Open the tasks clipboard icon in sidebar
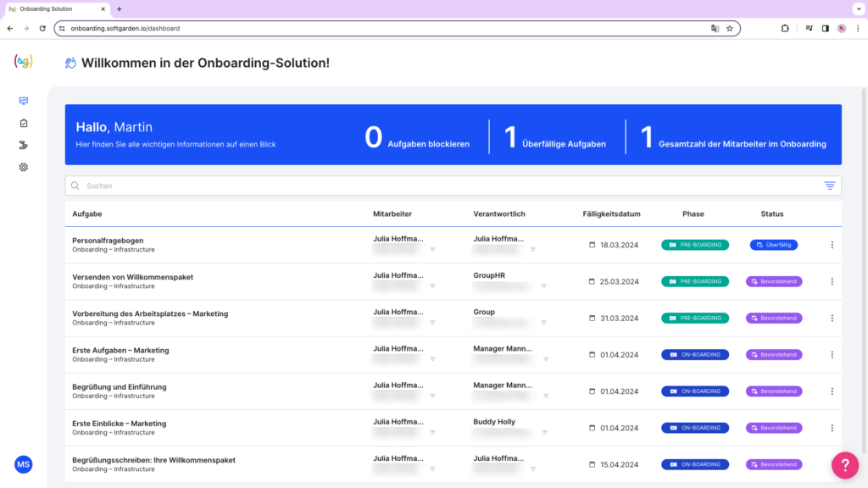The height and width of the screenshot is (488, 868). [24, 123]
